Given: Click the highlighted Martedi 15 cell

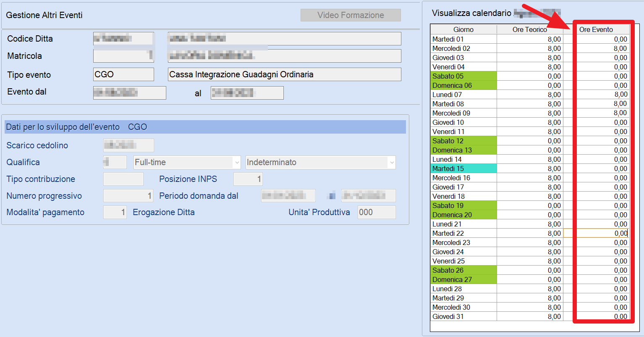Looking at the screenshot, I should pyautogui.click(x=463, y=168).
